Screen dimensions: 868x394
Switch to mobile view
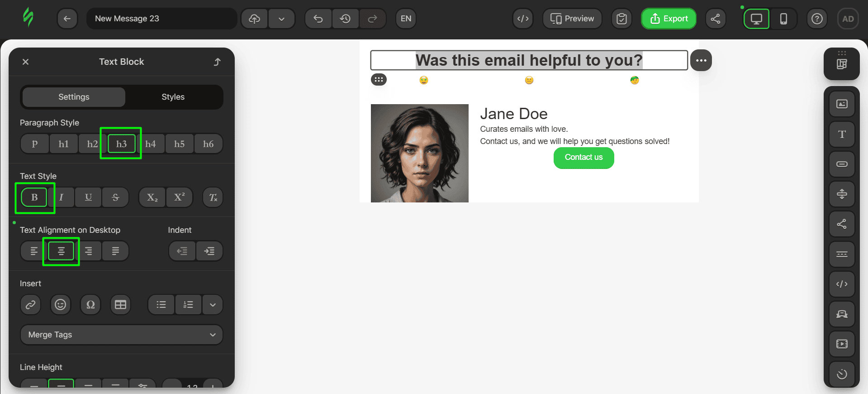[783, 19]
